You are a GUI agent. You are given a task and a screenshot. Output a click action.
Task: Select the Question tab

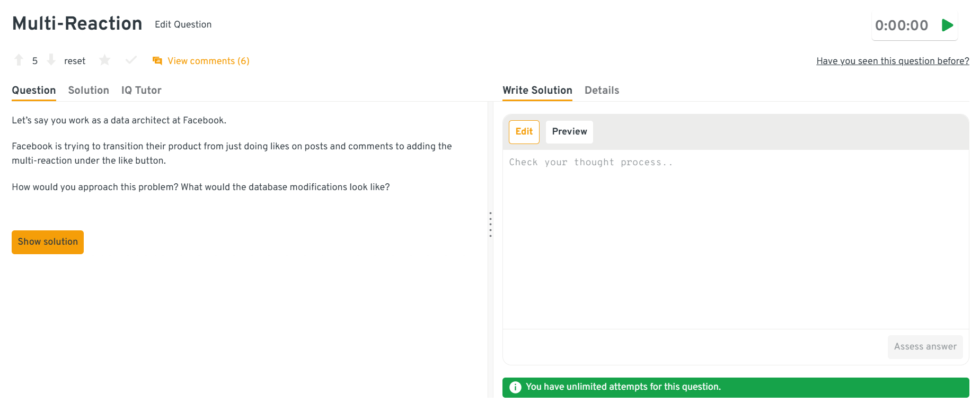[x=34, y=91]
